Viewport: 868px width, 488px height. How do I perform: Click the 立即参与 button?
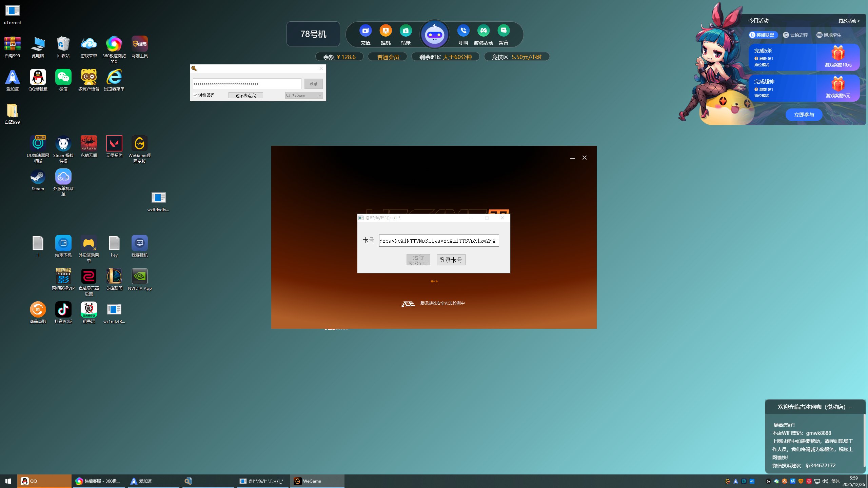[804, 115]
